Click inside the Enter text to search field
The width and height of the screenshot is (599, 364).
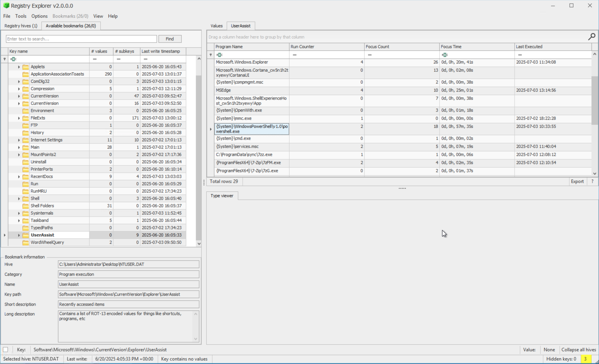pos(81,39)
